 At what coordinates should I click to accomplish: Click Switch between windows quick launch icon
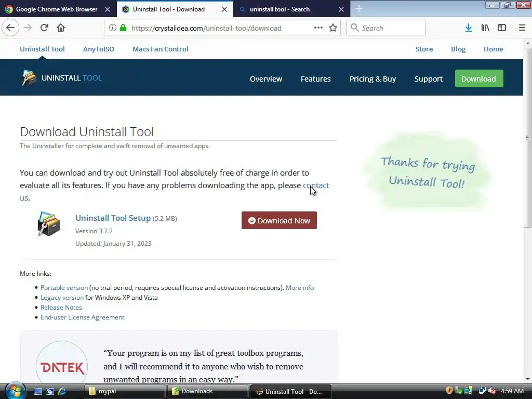pos(49,391)
